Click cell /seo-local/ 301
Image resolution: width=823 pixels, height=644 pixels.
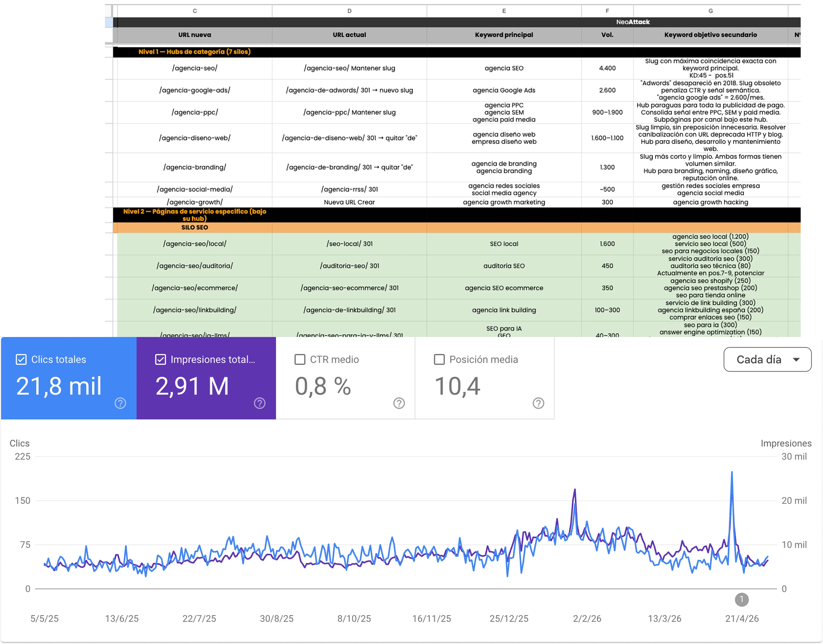click(349, 244)
